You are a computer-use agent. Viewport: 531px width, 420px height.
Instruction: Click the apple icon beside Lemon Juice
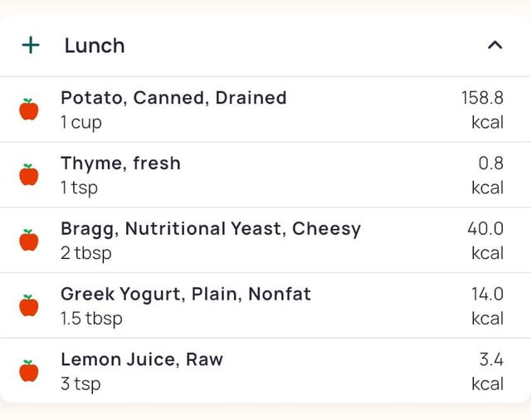pos(29,370)
